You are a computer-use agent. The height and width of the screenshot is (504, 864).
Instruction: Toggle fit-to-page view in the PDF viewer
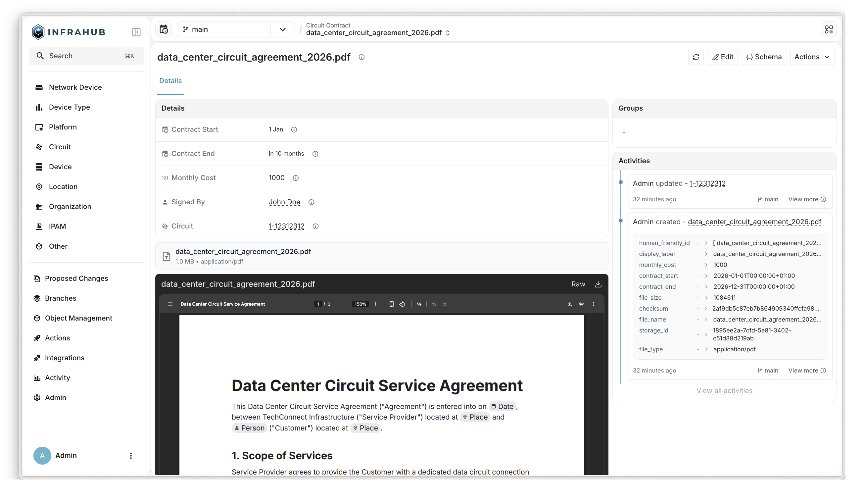click(391, 304)
